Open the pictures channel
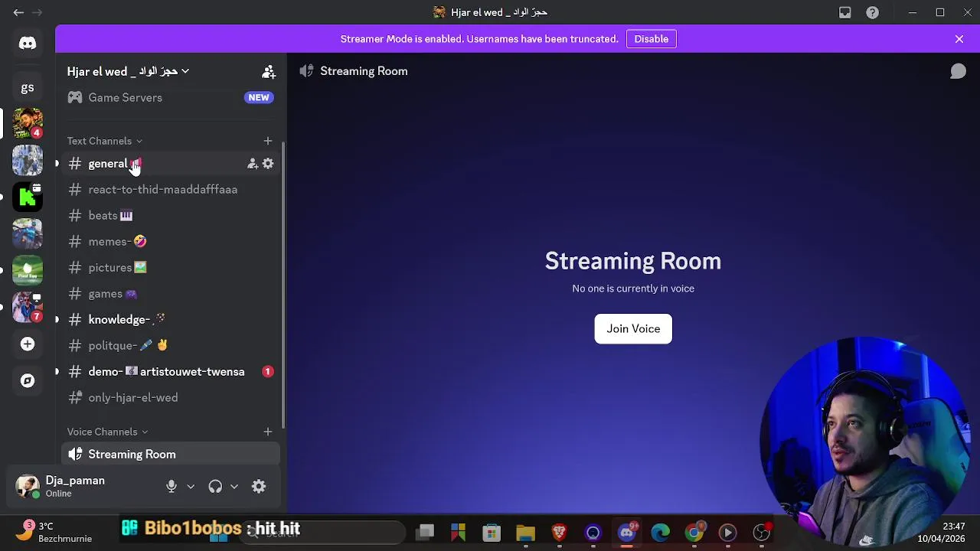 click(170, 268)
